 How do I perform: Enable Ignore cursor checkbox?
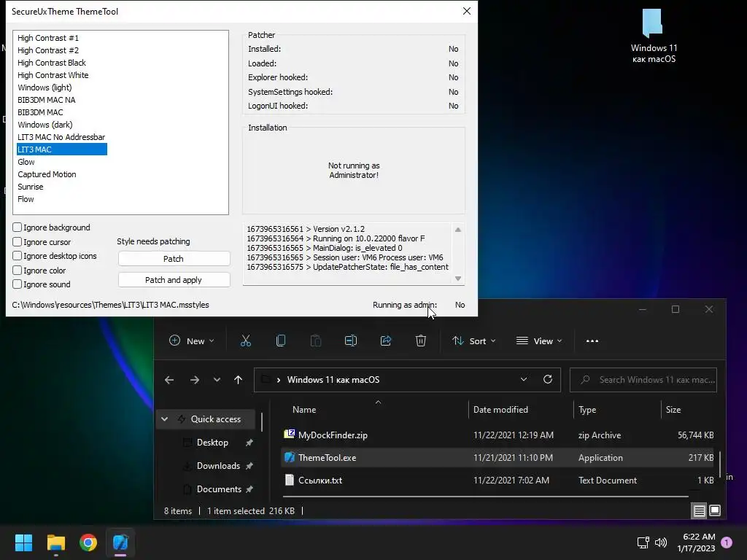pos(18,242)
